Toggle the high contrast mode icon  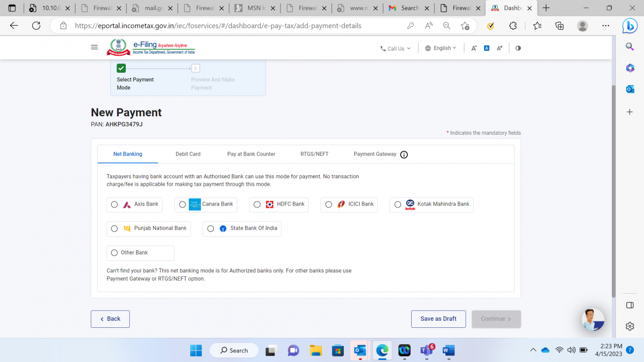pyautogui.click(x=518, y=48)
